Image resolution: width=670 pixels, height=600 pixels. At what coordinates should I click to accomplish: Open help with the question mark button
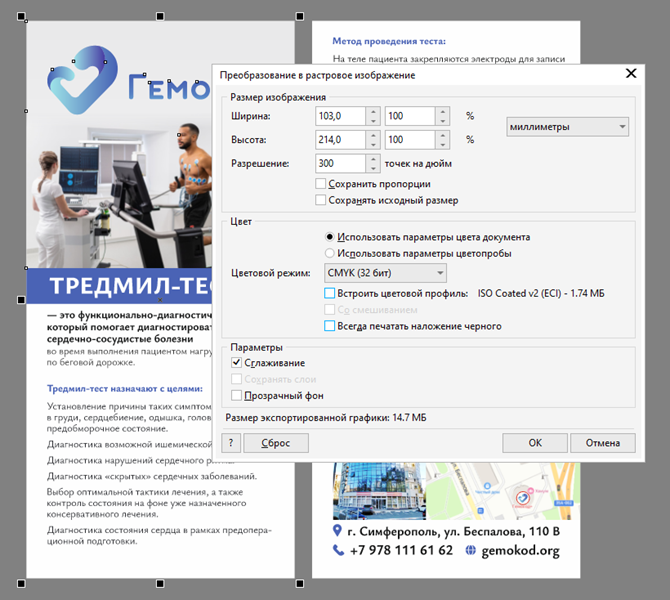click(x=231, y=443)
